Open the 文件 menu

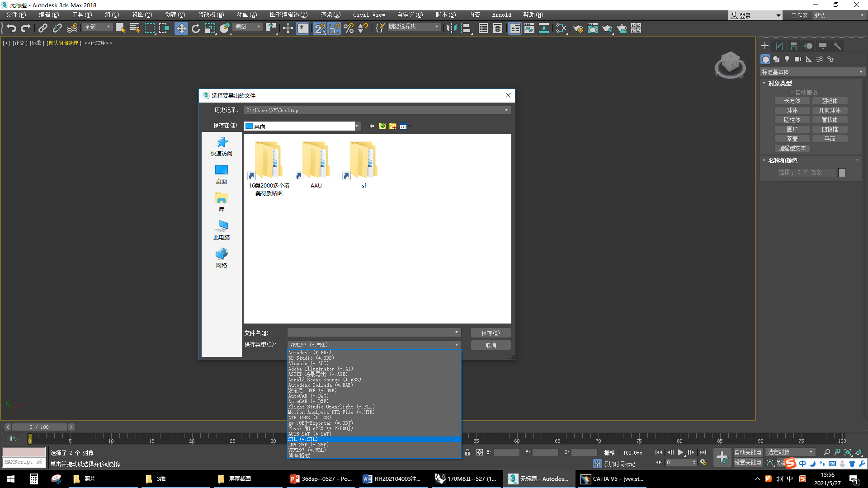[16, 15]
